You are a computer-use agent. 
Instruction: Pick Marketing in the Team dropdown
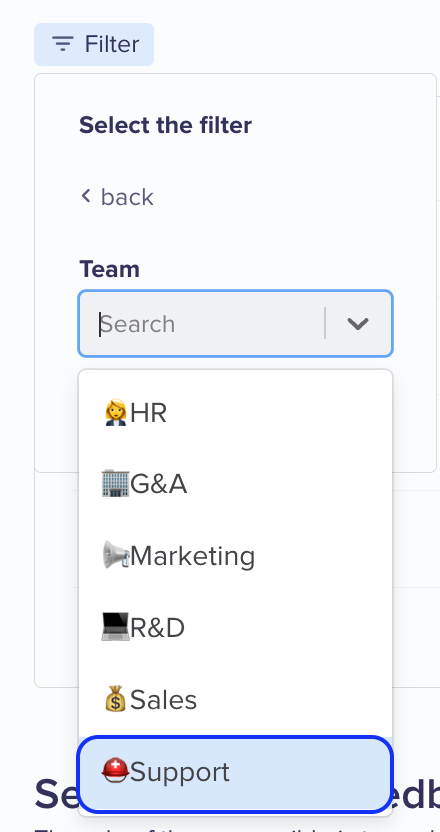235,556
